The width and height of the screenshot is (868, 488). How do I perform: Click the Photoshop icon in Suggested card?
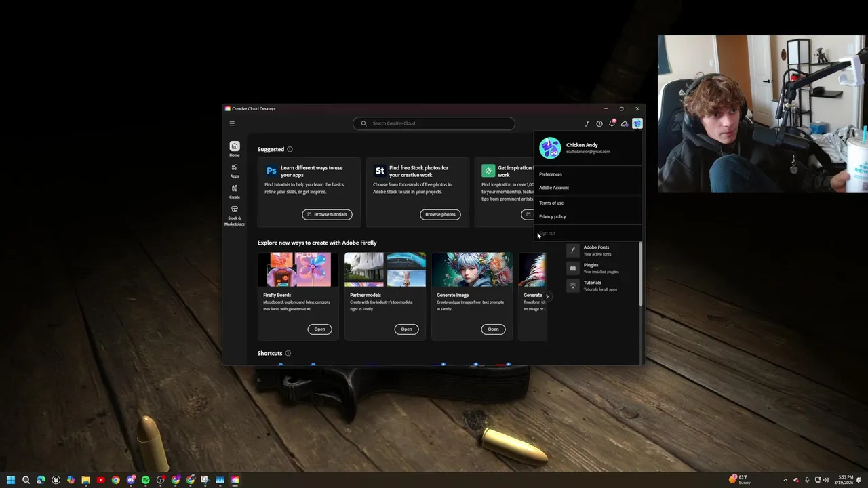pos(271,171)
